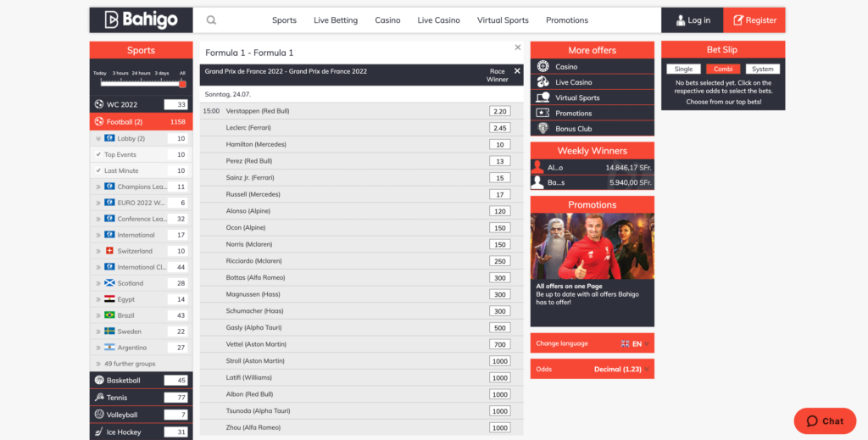The image size is (868, 440).
Task: Click the Switzerland flag icon
Action: pos(109,251)
